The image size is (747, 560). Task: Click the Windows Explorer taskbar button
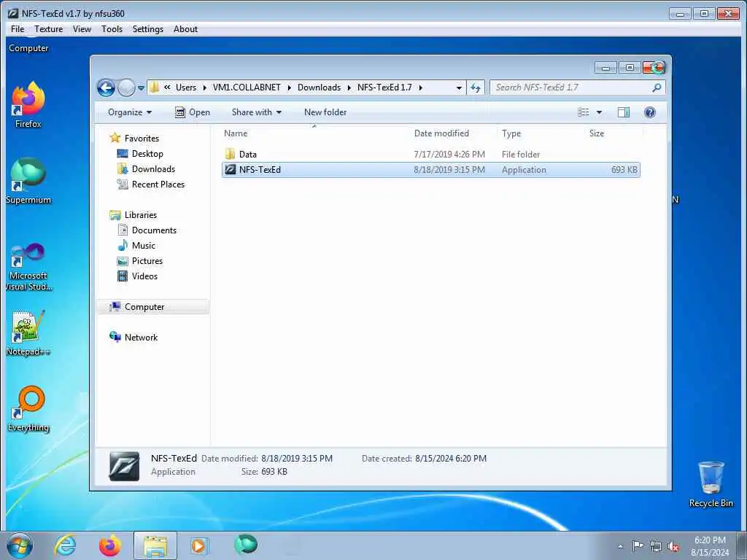tap(155, 545)
